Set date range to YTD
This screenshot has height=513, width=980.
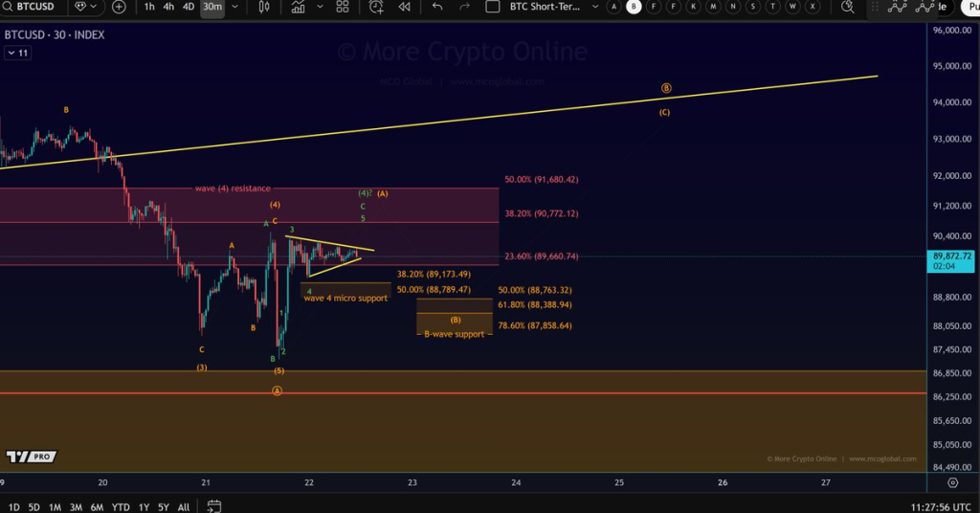121,506
